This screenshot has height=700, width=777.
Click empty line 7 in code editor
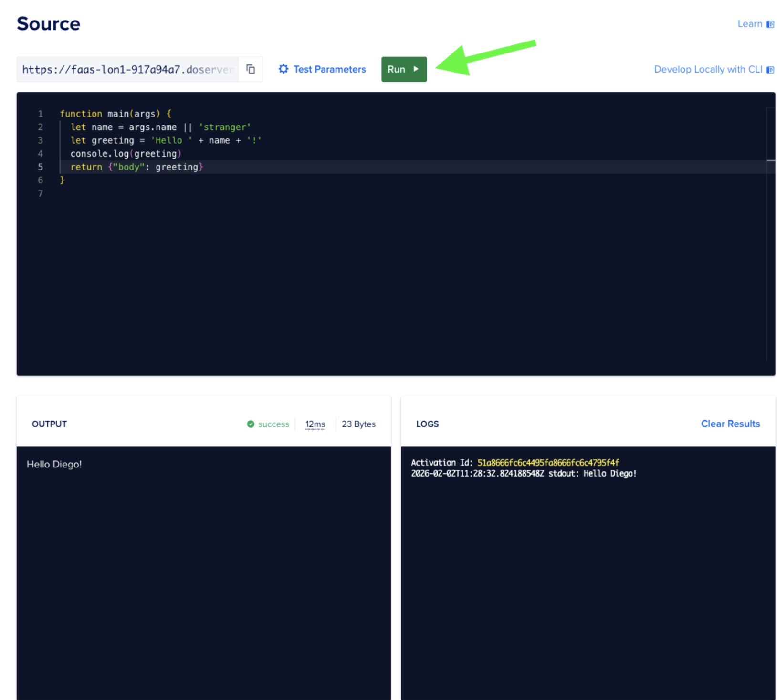(191, 193)
